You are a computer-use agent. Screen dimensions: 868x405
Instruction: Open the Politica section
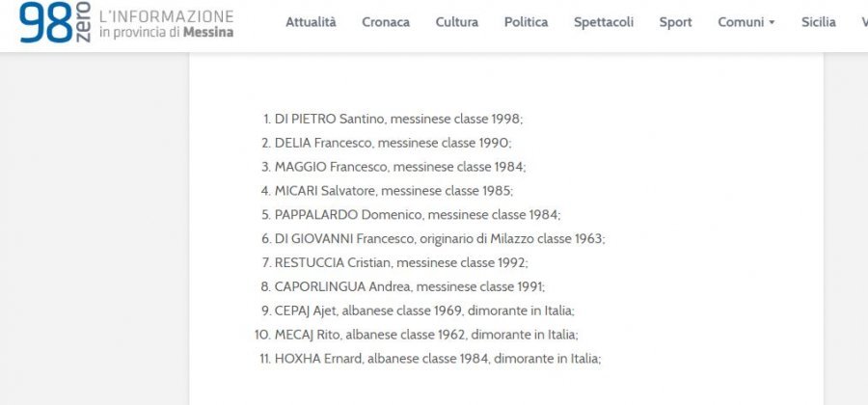pos(526,22)
